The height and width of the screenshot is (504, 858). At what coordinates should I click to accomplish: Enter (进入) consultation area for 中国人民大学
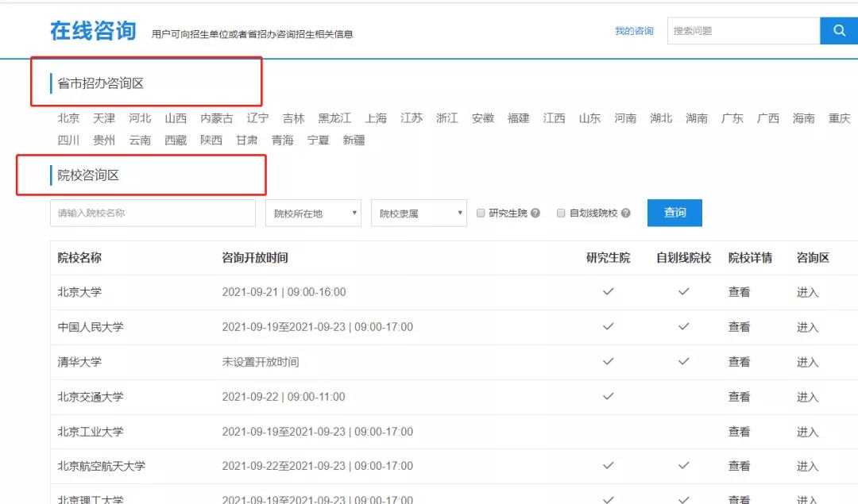pos(807,327)
